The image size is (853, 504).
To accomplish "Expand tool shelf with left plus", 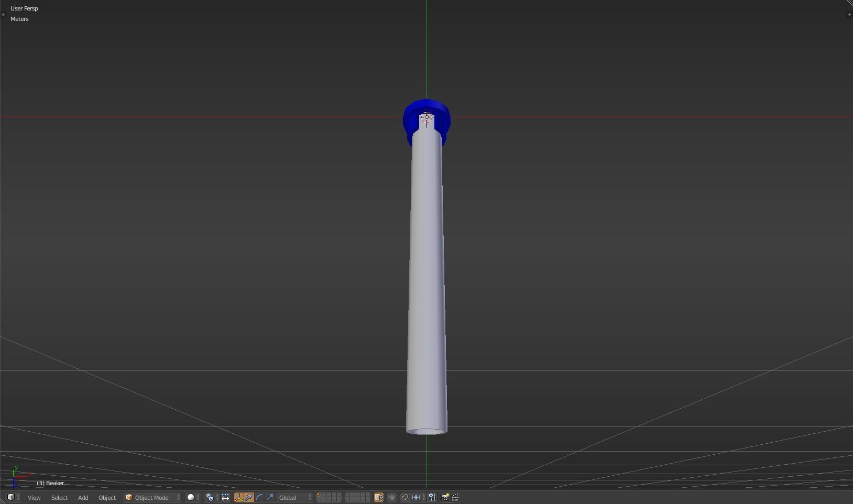I will pos(3,15).
